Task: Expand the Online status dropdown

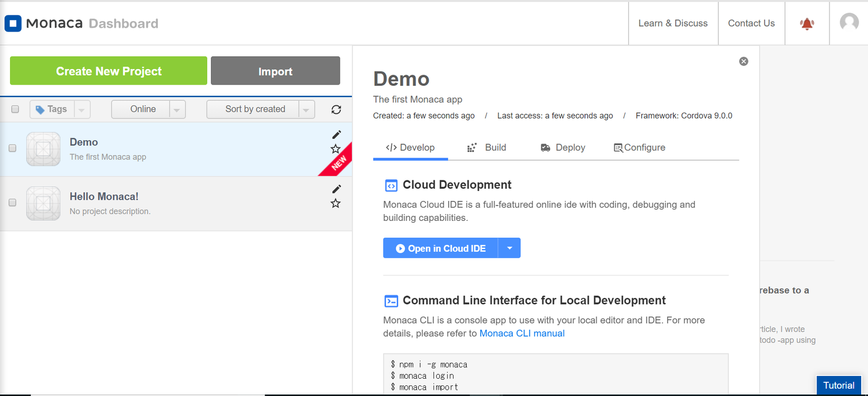Action: tap(177, 109)
